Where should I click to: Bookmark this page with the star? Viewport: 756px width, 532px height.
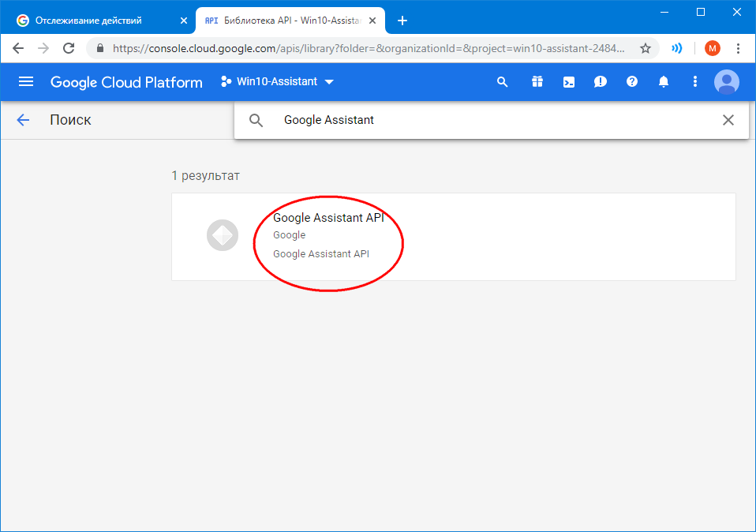click(x=645, y=48)
